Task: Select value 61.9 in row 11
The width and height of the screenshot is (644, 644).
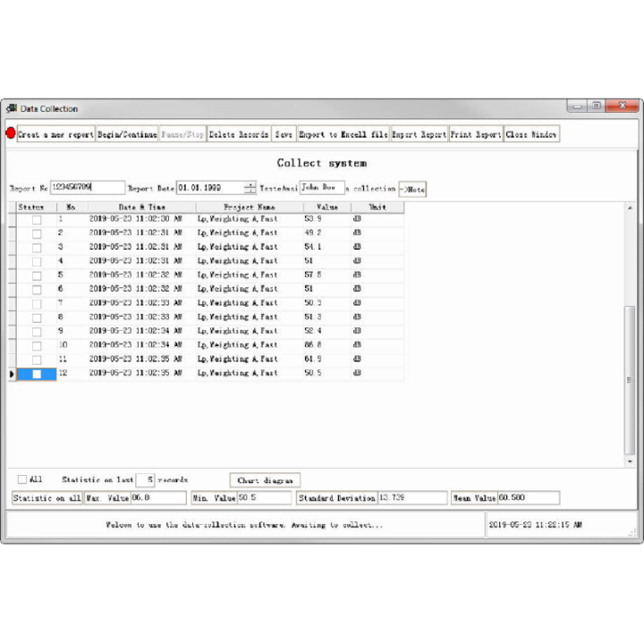Action: click(x=327, y=359)
